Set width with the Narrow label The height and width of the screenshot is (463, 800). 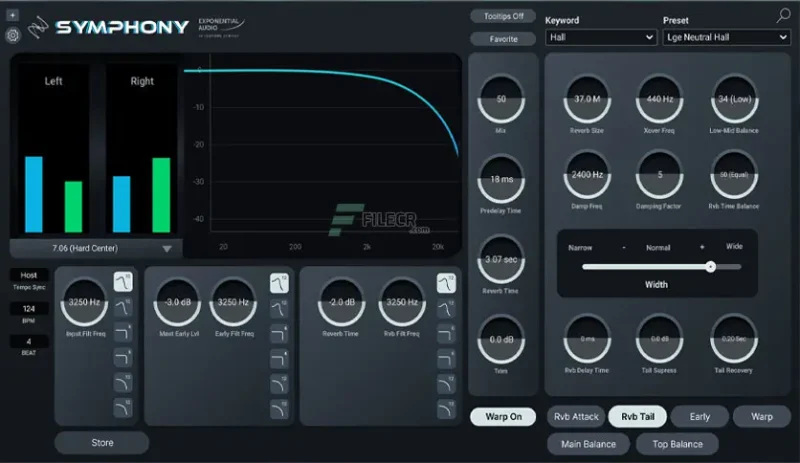pos(580,248)
